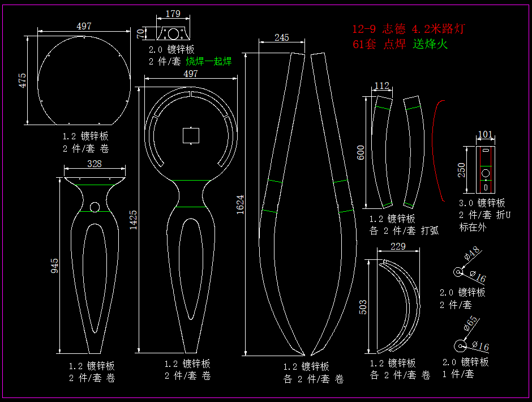Click the "3.0 镀锌板" material label

pos(482,203)
